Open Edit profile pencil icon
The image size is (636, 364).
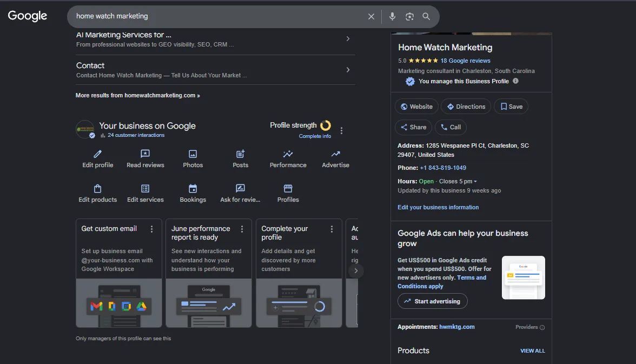[98, 154]
